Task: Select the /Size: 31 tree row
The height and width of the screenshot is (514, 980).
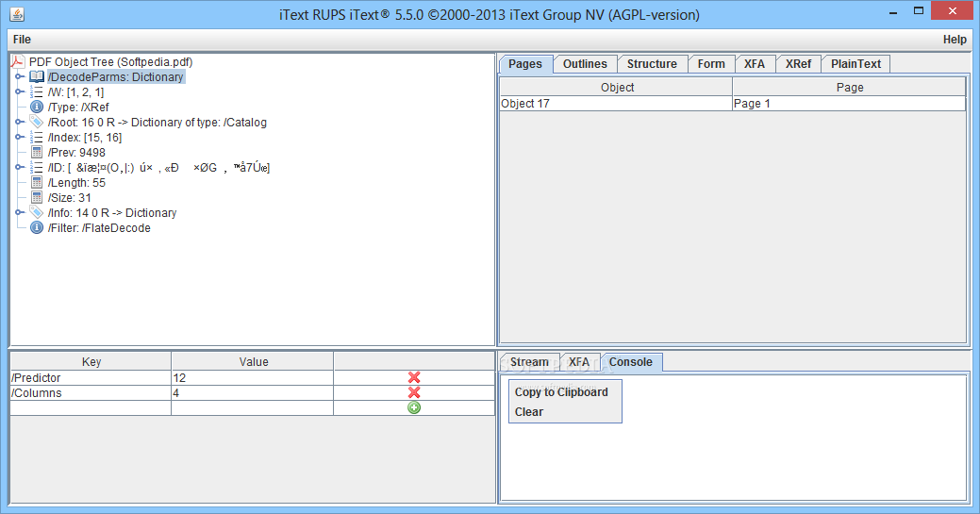Action: [70, 198]
